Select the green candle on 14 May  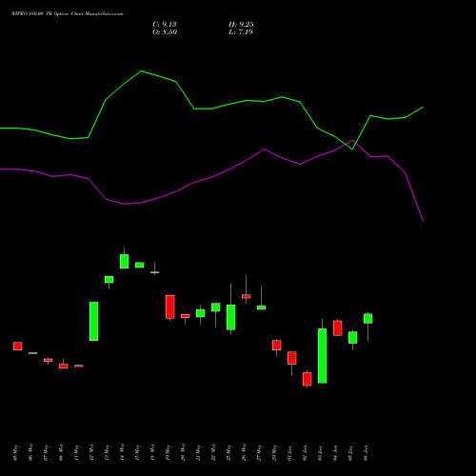pyautogui.click(x=125, y=261)
